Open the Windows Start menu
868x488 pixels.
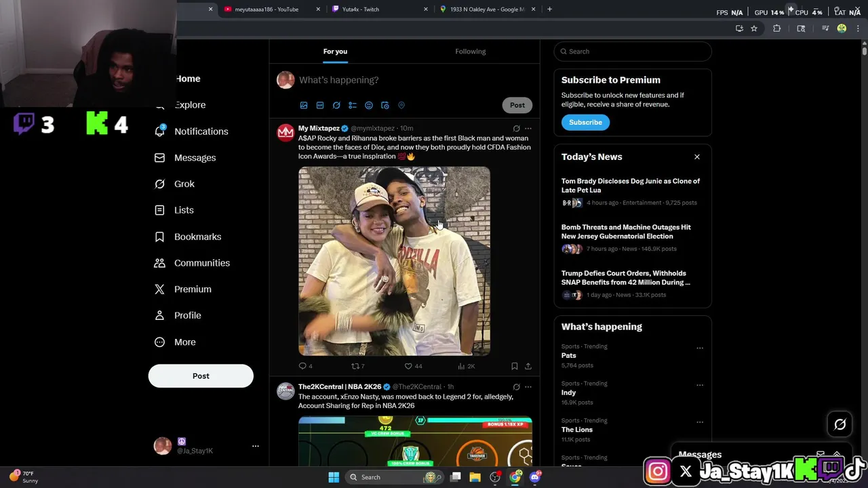tap(334, 477)
